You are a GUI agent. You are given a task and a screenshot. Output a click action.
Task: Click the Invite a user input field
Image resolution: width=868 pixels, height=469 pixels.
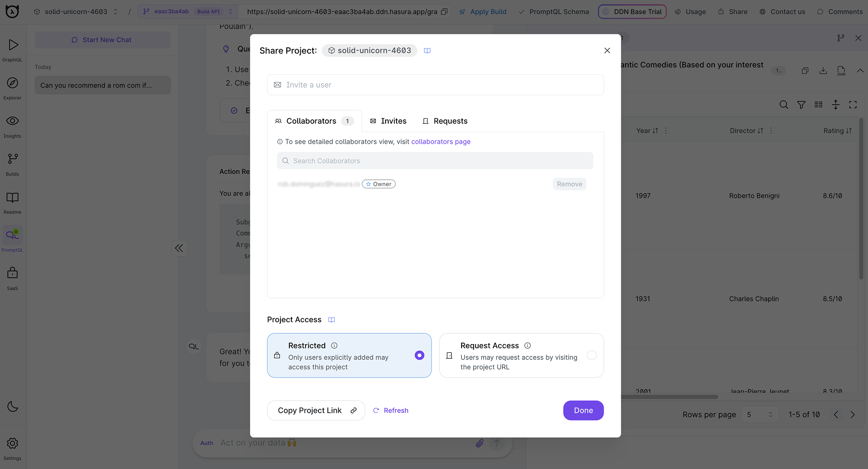tap(435, 85)
